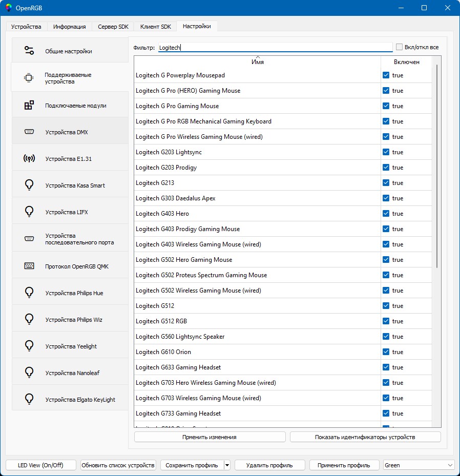Click Показать идентификаторы устройств button
460x476 pixels.
(365, 437)
